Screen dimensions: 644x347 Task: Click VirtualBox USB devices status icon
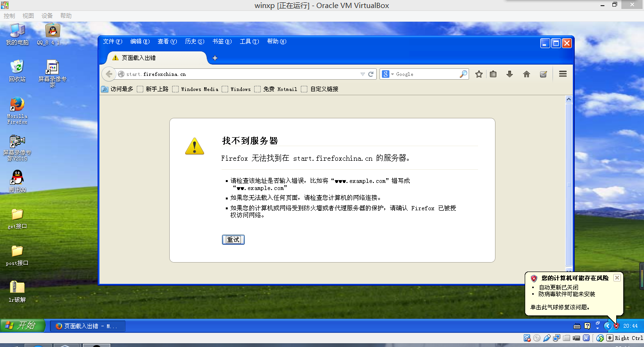click(547, 338)
